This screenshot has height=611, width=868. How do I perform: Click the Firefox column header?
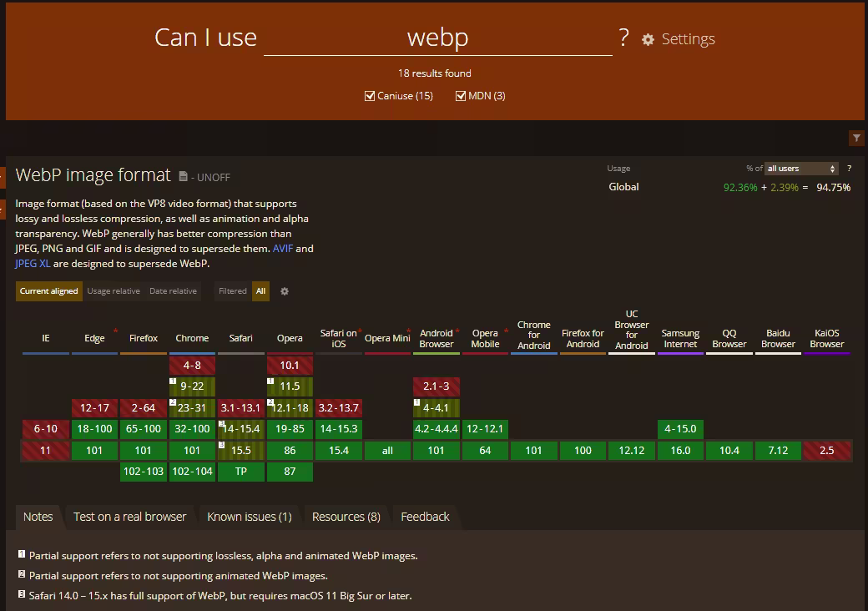pos(144,338)
